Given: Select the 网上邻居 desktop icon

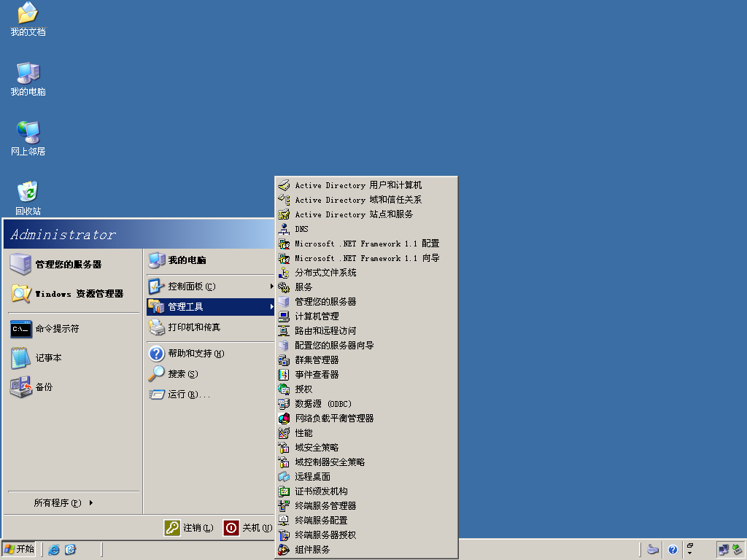Looking at the screenshot, I should (28, 139).
